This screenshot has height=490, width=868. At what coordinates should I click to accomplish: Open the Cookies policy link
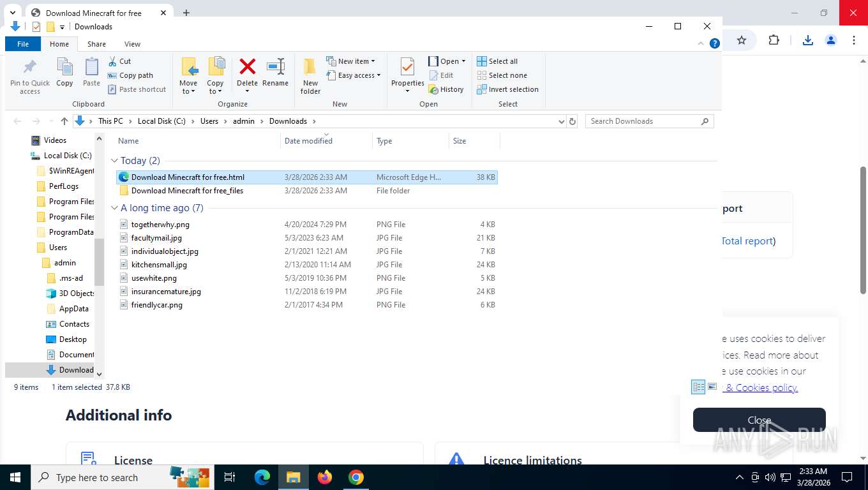coord(761,387)
